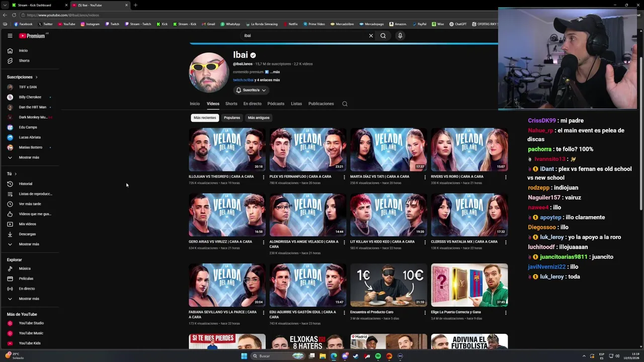Open Listas de reproducción in sidebar
The height and width of the screenshot is (362, 644).
[x=30, y=194]
